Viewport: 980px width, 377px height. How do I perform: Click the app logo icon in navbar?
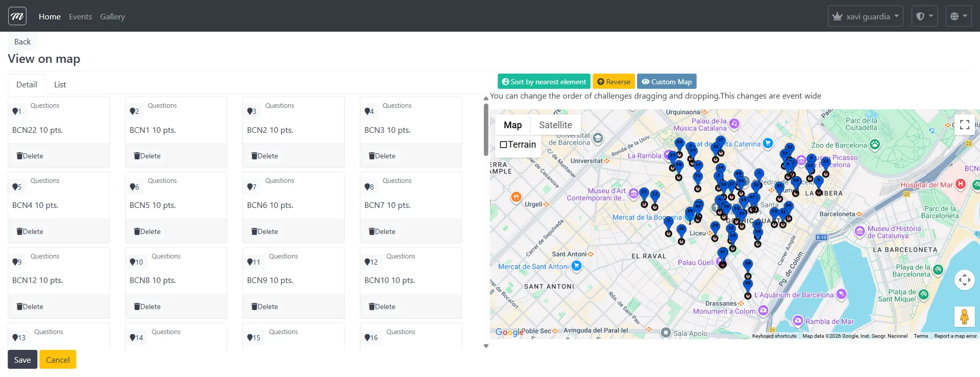[17, 16]
